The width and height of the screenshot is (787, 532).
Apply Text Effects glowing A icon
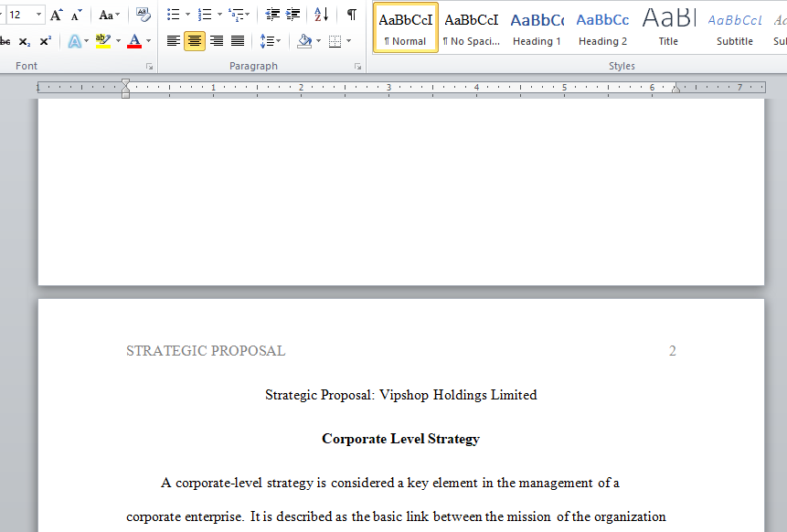pos(74,41)
